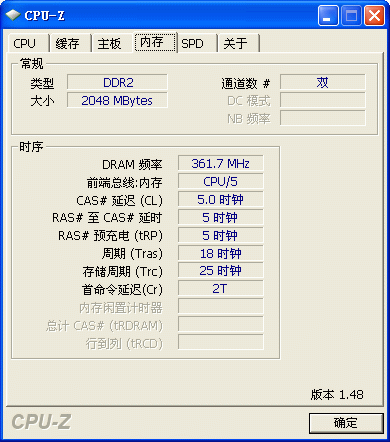This screenshot has width=390, height=442.
Task: Click the 确定 button
Action: point(346,423)
